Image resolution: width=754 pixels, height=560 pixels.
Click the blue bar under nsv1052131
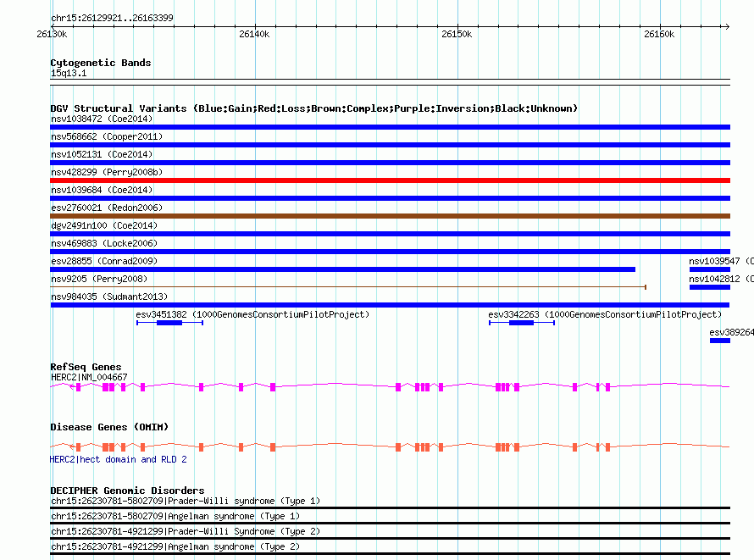(390, 163)
